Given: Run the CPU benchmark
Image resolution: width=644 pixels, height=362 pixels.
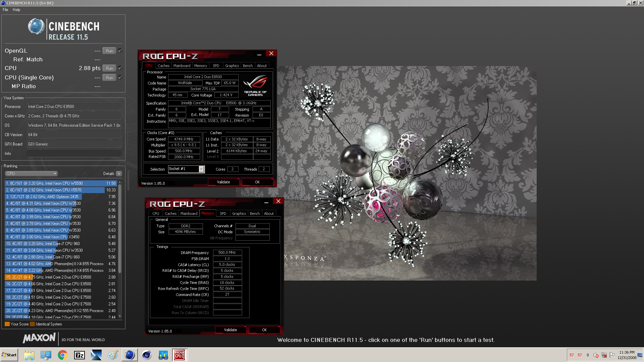Looking at the screenshot, I should click(109, 68).
